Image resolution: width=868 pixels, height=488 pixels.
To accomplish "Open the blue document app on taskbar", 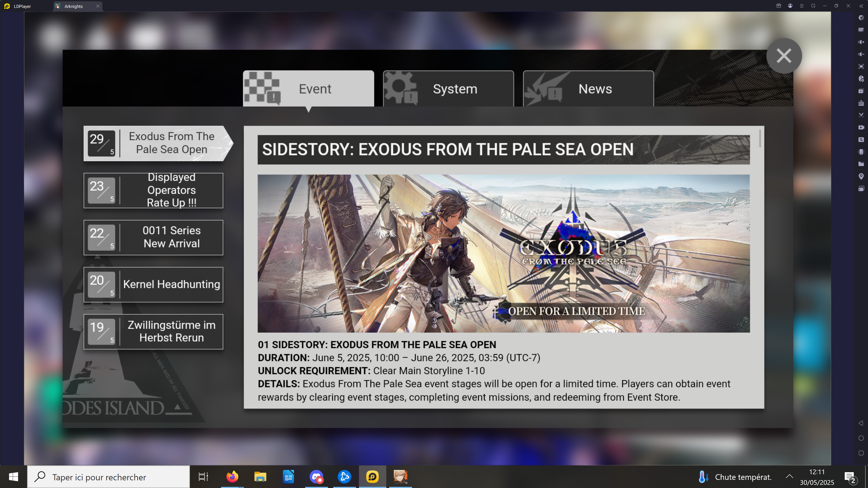I will pos(288,477).
